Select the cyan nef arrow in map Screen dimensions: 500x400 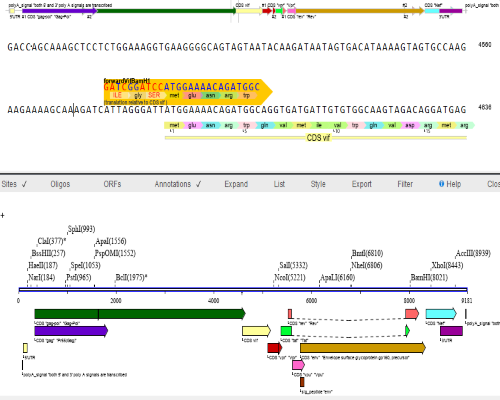click(x=441, y=314)
